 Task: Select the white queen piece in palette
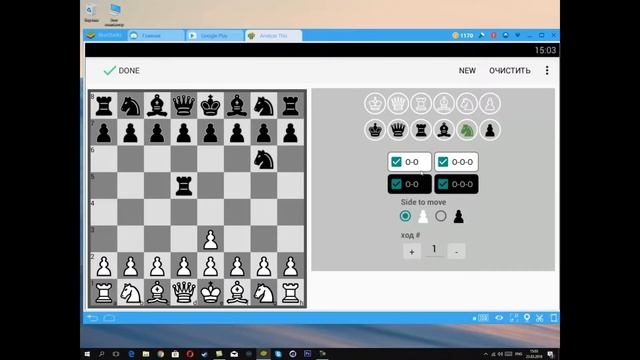tap(398, 104)
